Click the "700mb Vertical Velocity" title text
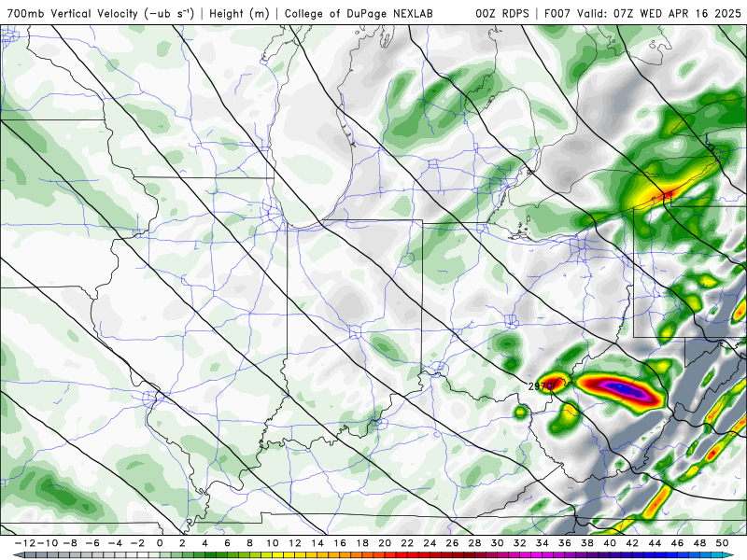The image size is (747, 560). tap(73, 14)
